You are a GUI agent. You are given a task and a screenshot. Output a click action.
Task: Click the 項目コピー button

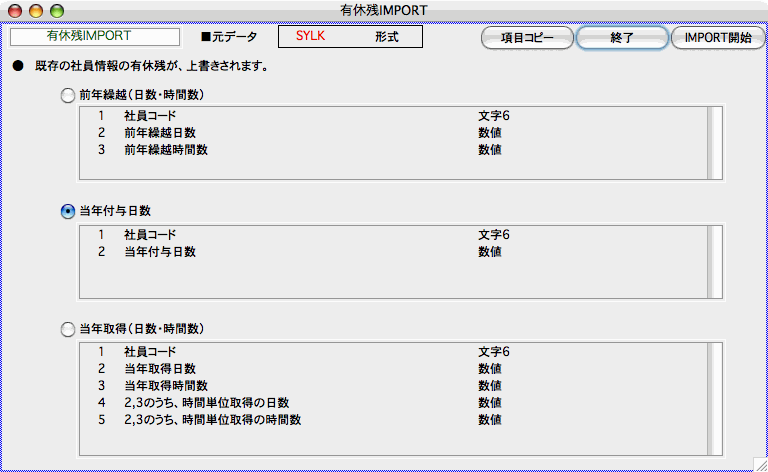point(527,38)
